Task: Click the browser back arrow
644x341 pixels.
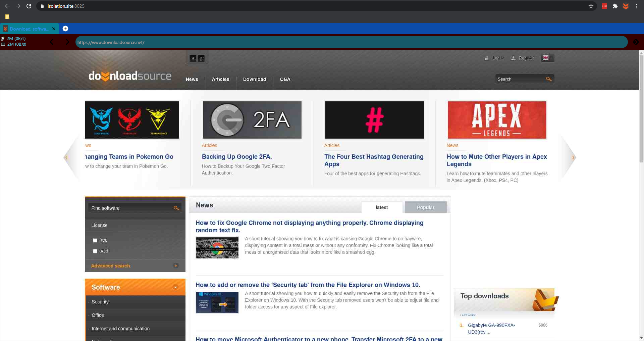Action: (x=7, y=6)
